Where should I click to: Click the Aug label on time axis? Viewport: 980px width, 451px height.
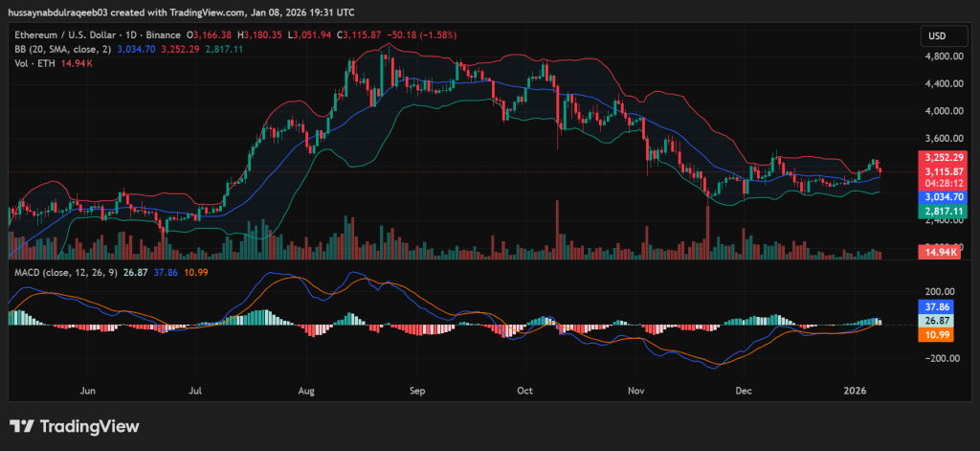point(306,391)
